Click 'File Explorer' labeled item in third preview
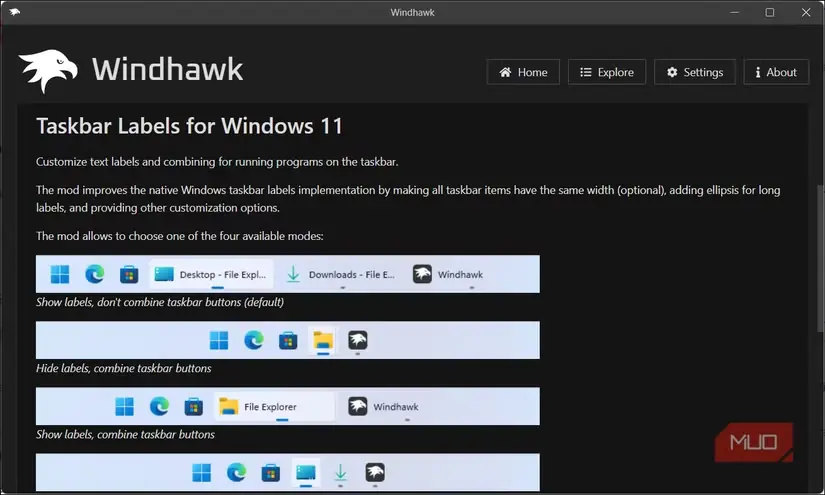The image size is (825, 495). [274, 407]
